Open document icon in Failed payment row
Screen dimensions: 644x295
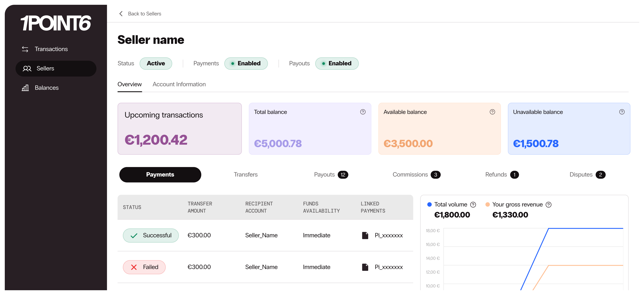coord(365,267)
